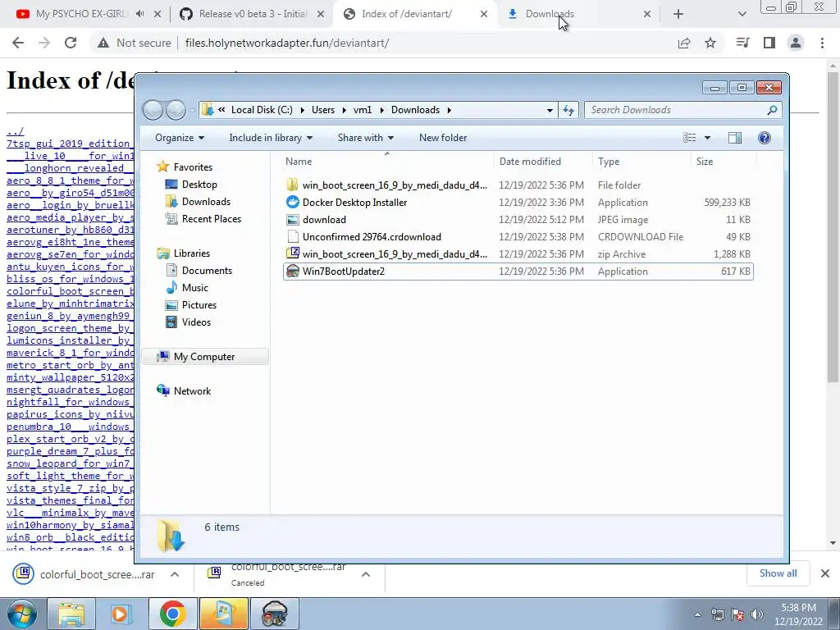
Task: Select the Unconfirmed 29764.crdownload file icon
Action: point(293,237)
